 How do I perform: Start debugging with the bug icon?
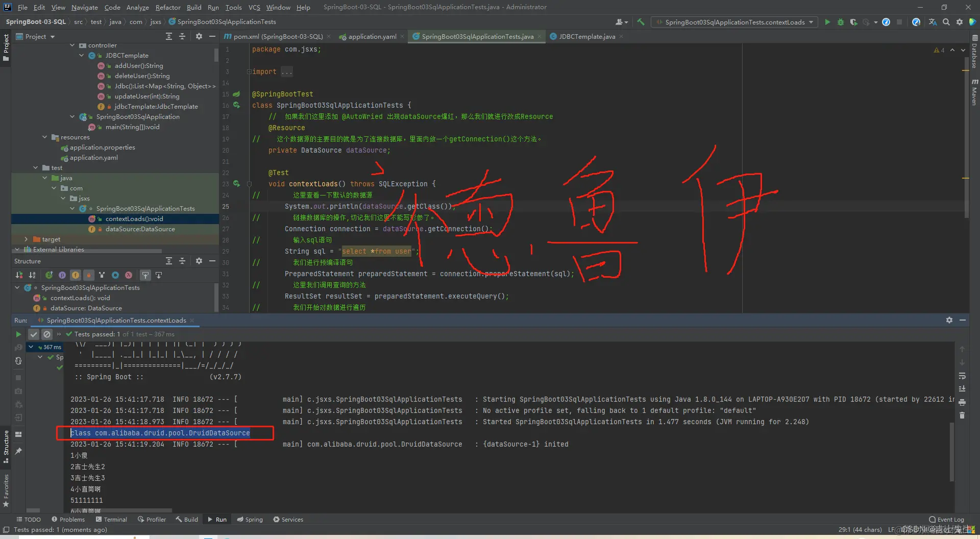tap(841, 22)
